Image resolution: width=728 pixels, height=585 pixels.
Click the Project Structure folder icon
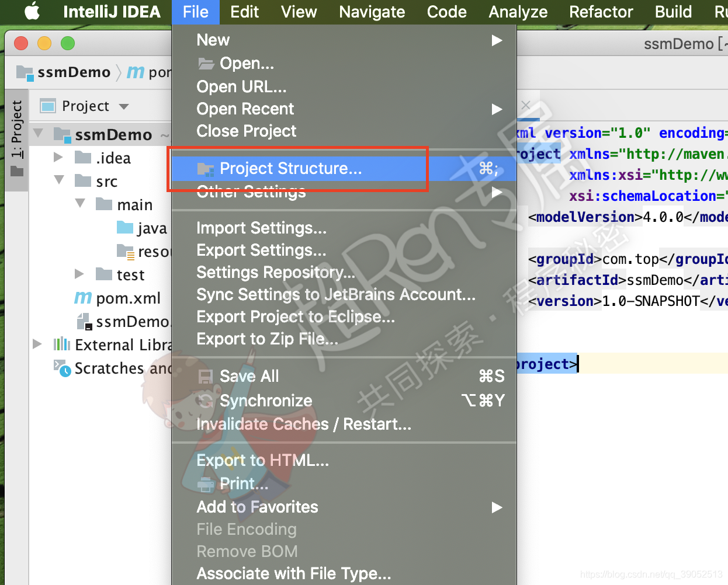[206, 169]
